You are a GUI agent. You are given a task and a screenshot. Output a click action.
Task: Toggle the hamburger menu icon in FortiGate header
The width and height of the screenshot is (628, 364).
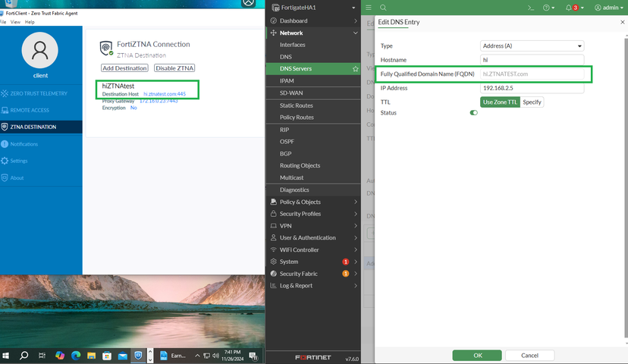coord(369,8)
